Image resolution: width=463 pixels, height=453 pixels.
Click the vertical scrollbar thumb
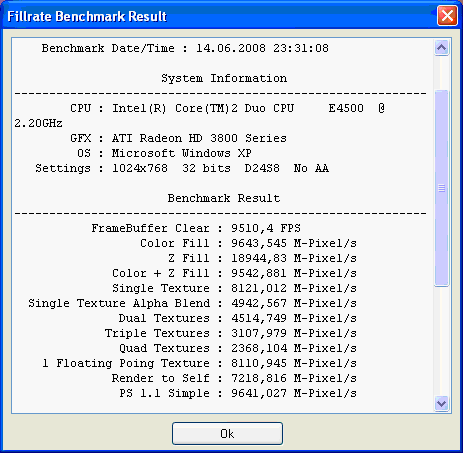coord(442,188)
